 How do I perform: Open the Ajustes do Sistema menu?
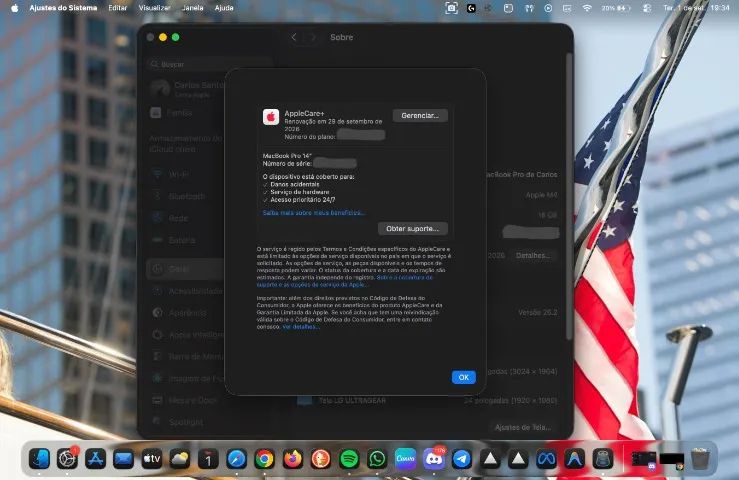click(63, 8)
